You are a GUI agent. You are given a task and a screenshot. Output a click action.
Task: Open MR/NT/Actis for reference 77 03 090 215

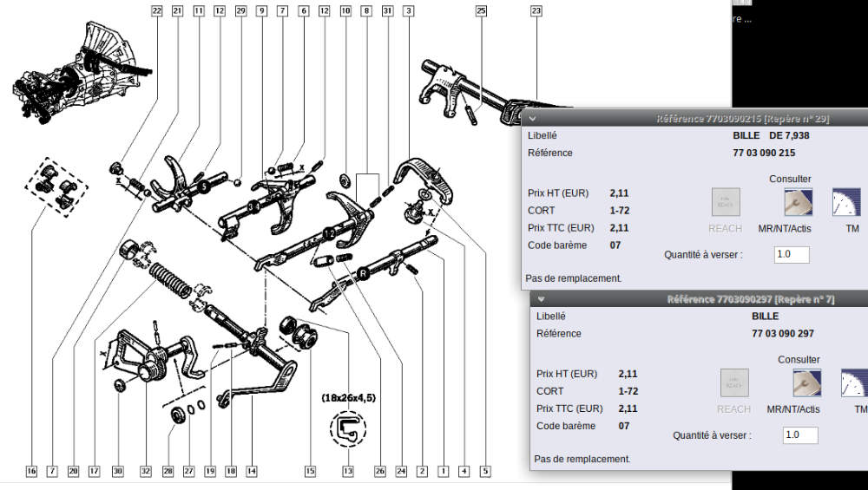pyautogui.click(x=797, y=203)
